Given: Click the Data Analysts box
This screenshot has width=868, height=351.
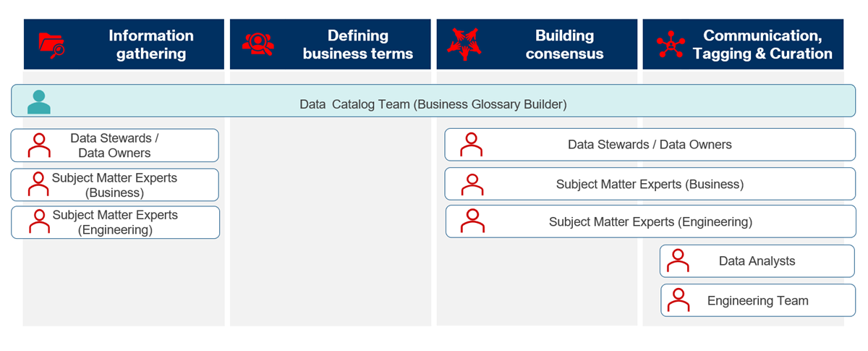Looking at the screenshot, I should coord(757,261).
